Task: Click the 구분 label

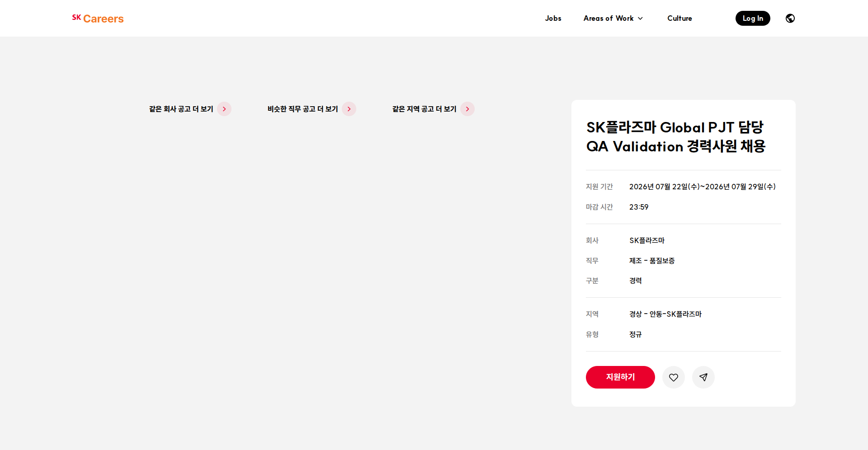Action: point(592,281)
